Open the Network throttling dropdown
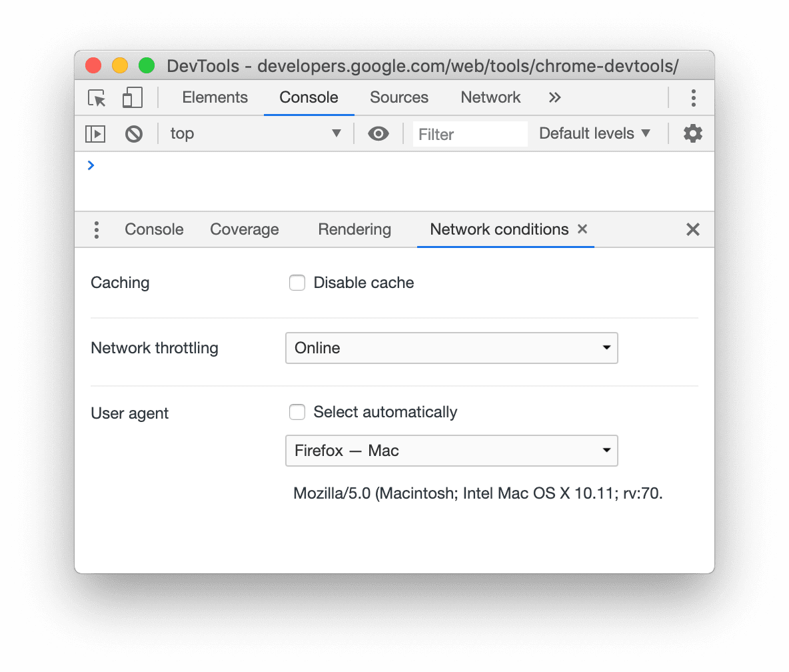 click(452, 348)
